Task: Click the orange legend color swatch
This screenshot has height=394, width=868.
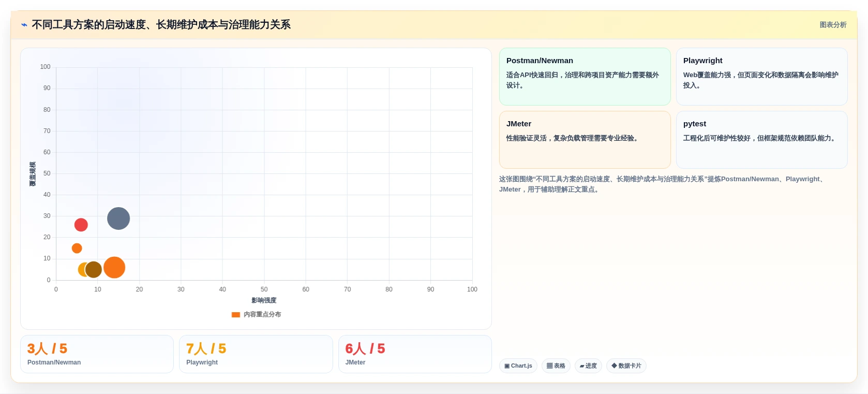Action: tap(236, 314)
